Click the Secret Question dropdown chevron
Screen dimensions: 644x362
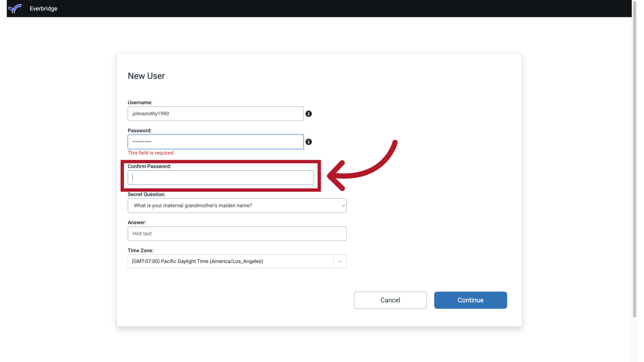click(343, 205)
